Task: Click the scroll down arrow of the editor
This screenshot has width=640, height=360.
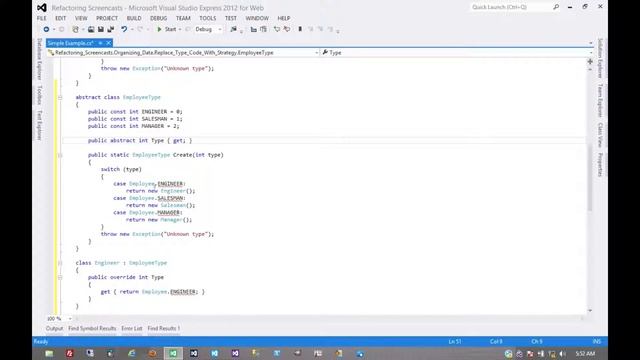Action: (590, 311)
